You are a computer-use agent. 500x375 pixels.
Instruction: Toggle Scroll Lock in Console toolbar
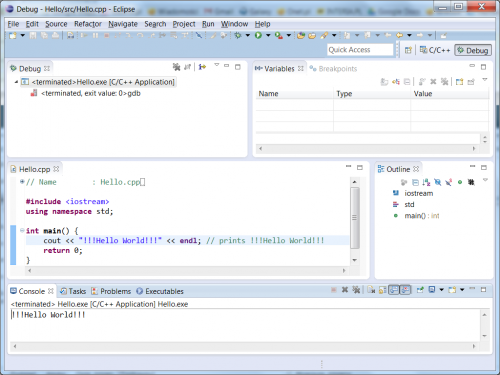pos(383,290)
